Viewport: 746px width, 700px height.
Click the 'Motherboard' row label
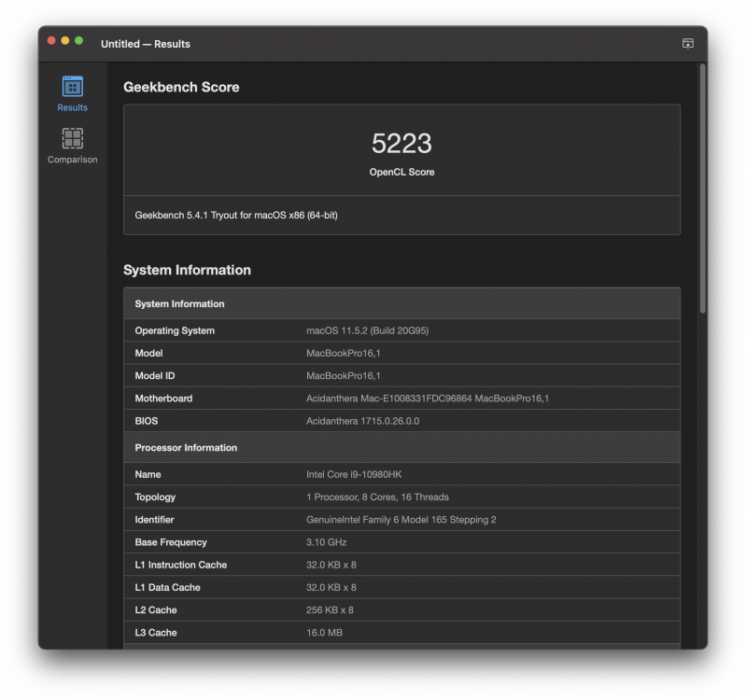[163, 399]
